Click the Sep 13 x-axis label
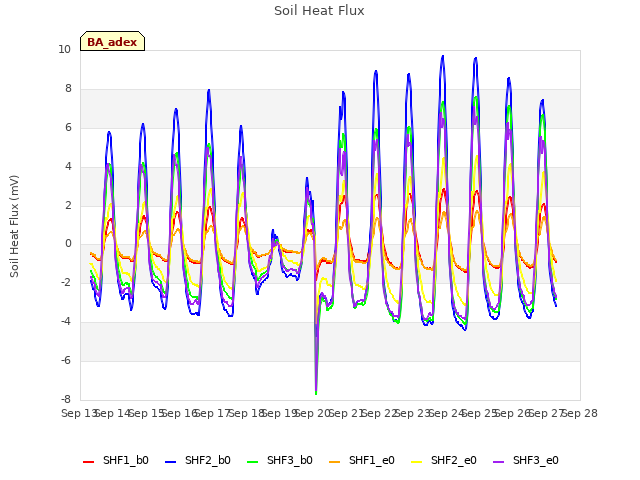Screen dimensions: 640x480 click(79, 413)
